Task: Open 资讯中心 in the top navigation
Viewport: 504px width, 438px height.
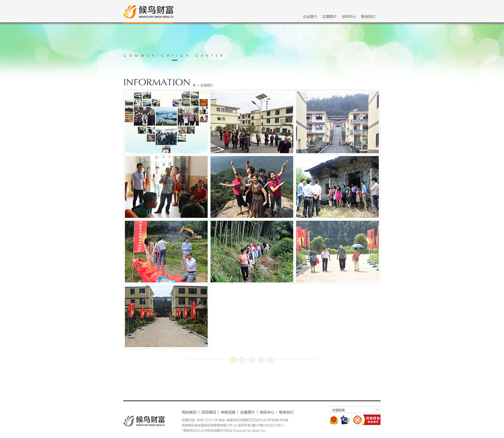Action: coord(349,17)
